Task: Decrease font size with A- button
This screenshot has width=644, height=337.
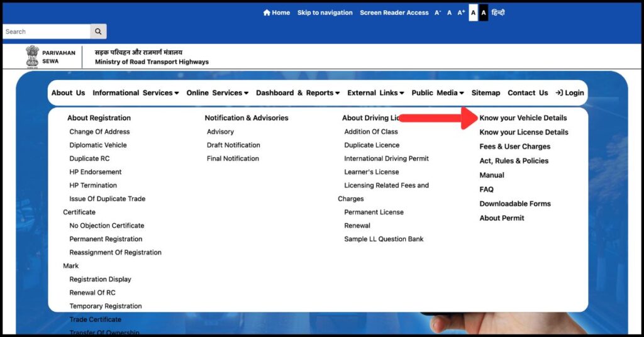Action: pos(438,13)
